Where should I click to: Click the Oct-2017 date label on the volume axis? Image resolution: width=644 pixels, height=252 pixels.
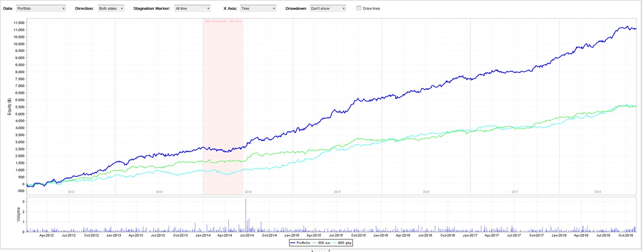pos(536,235)
